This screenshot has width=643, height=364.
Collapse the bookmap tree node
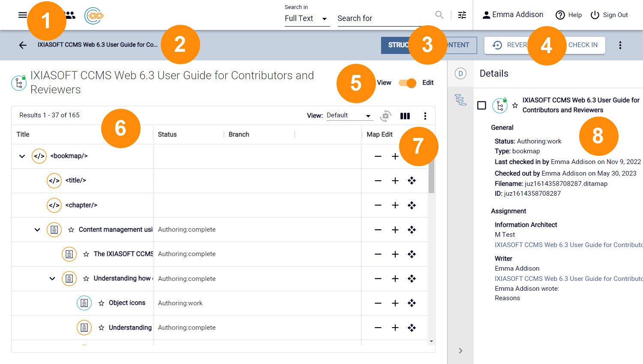[22, 156]
